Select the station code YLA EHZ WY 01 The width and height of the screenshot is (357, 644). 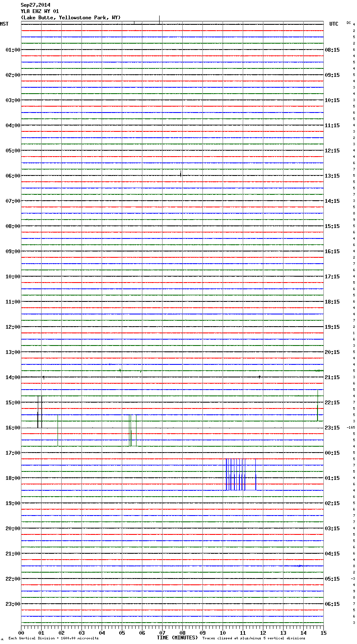(x=40, y=11)
